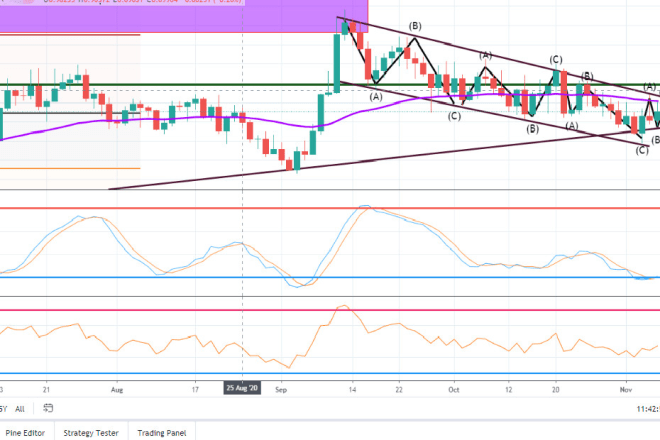Open the Pine Editor tab

[25, 432]
